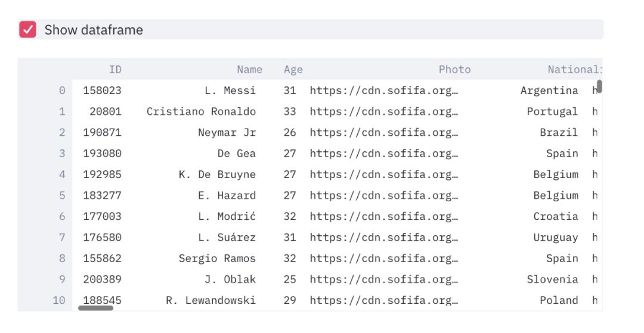Screen dimensions: 644x333
Task: Uncheck the Show dataframe checkbox
Action: (x=28, y=30)
